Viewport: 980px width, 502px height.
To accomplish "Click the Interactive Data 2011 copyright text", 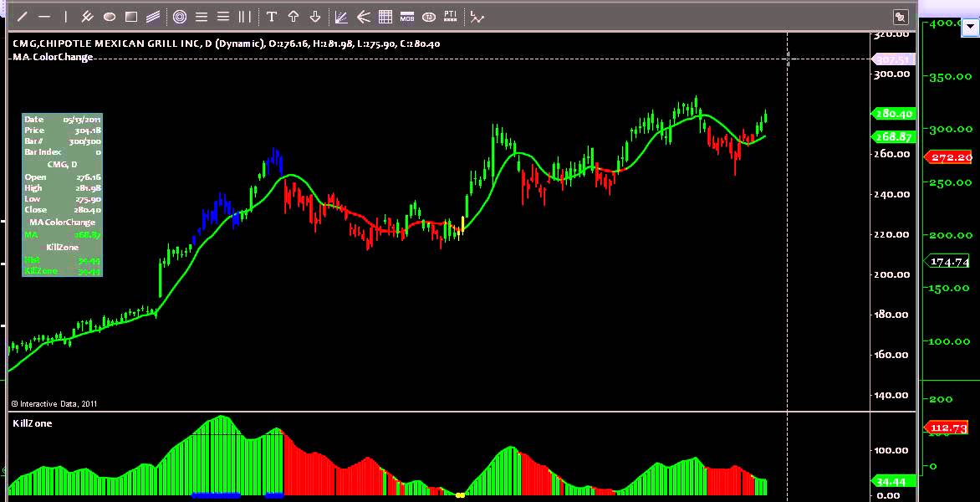I will coord(54,404).
